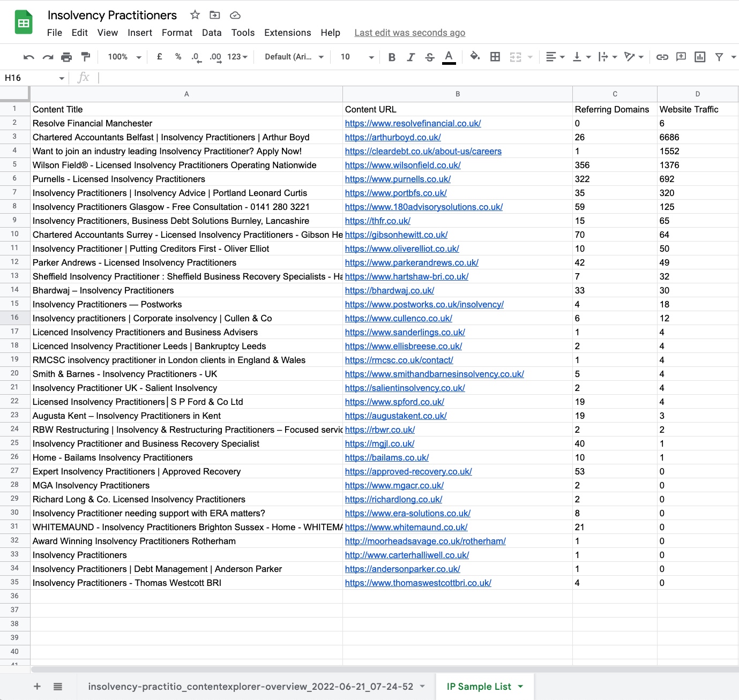Decrease decimal places

(x=196, y=57)
